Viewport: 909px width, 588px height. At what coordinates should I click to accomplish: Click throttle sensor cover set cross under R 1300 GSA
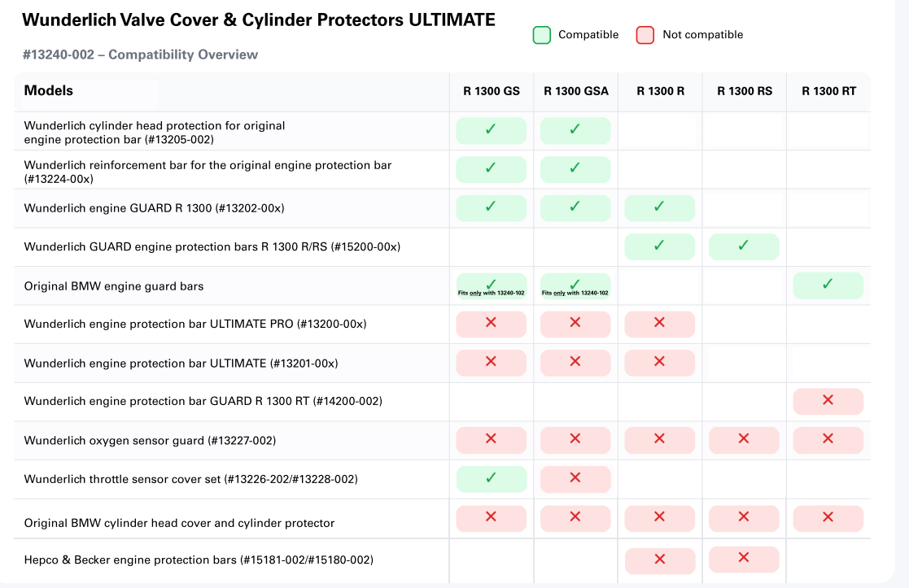click(x=575, y=479)
